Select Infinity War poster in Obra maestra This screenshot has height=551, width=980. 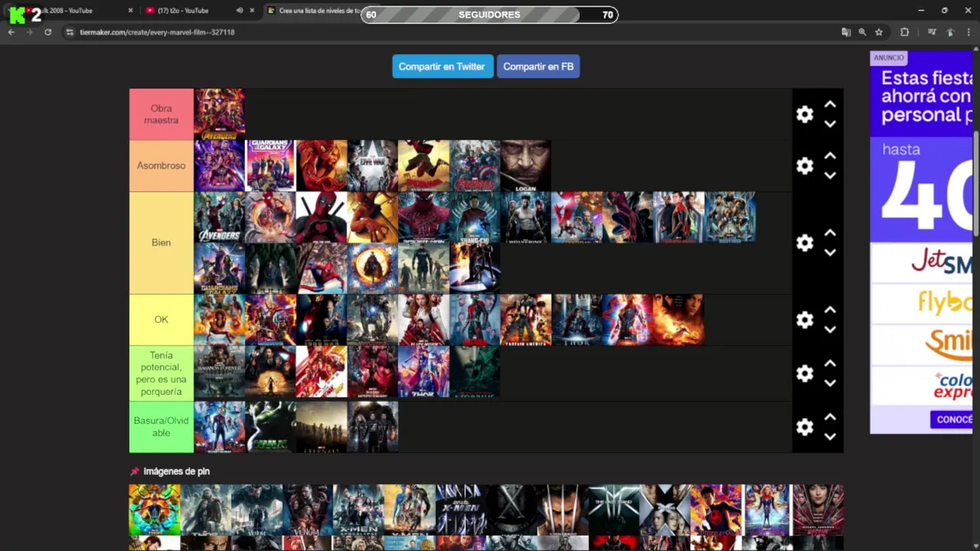219,114
